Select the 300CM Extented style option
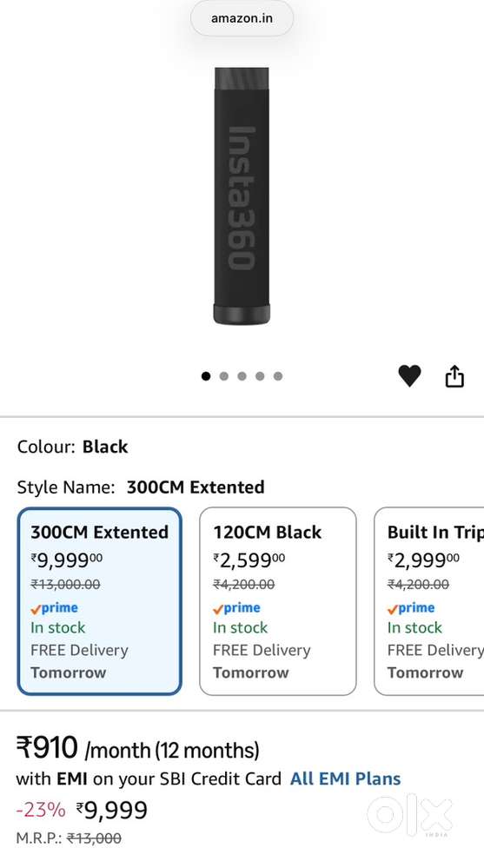484x868 pixels. point(100,601)
